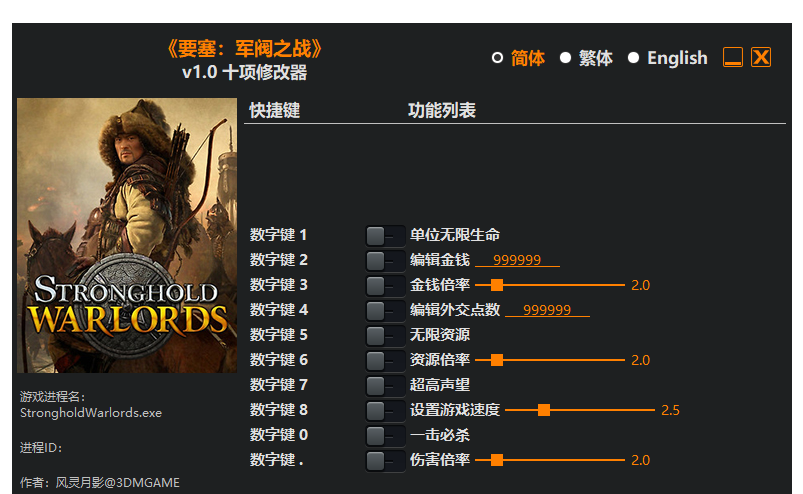Switch language to English radio button
Screen dimensions: 803x494
[x=633, y=58]
